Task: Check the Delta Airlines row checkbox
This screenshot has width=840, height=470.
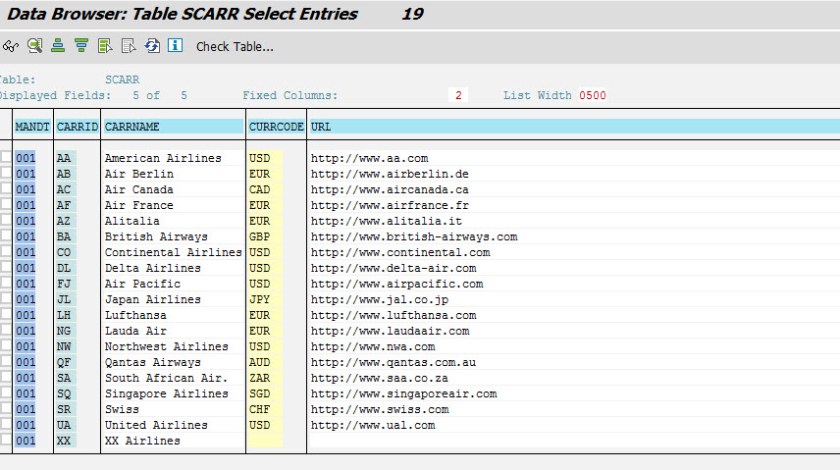Action: 6,267
